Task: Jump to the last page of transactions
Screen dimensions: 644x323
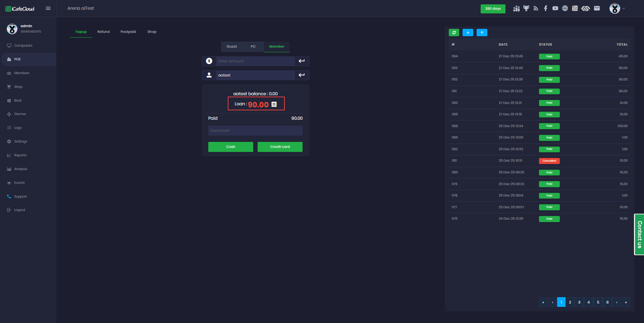Action: pyautogui.click(x=626, y=302)
